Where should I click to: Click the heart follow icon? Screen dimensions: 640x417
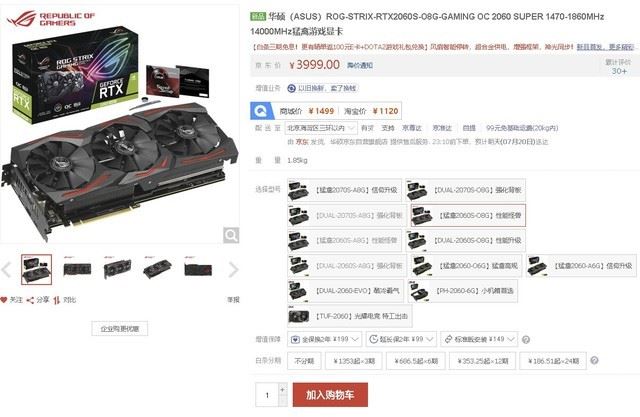tap(4, 300)
